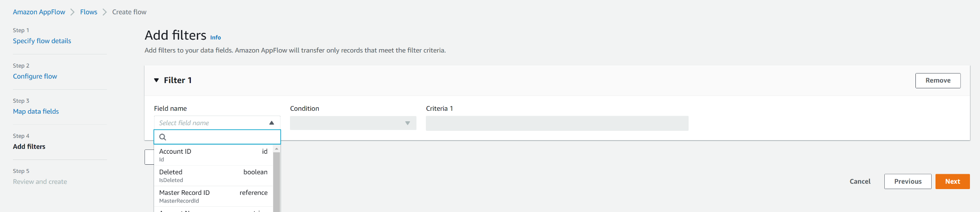Click the search magnifier icon in dropdown
The image size is (980, 212).
163,137
